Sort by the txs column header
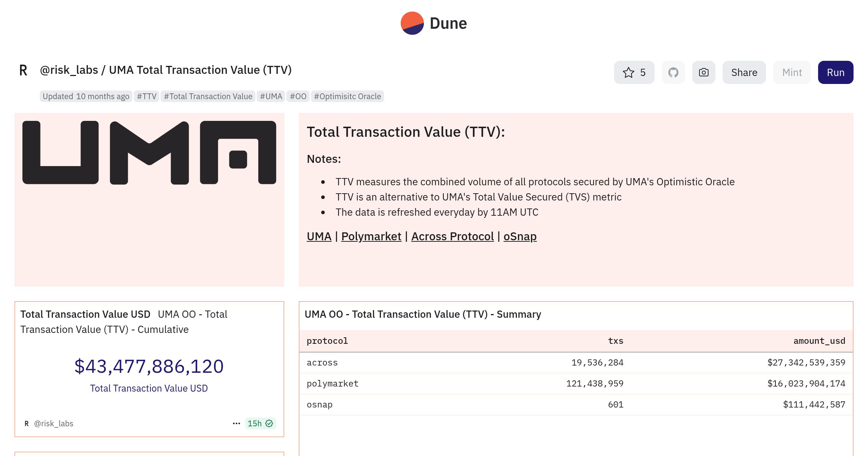Viewport: 868px width, 456px height. (x=616, y=341)
